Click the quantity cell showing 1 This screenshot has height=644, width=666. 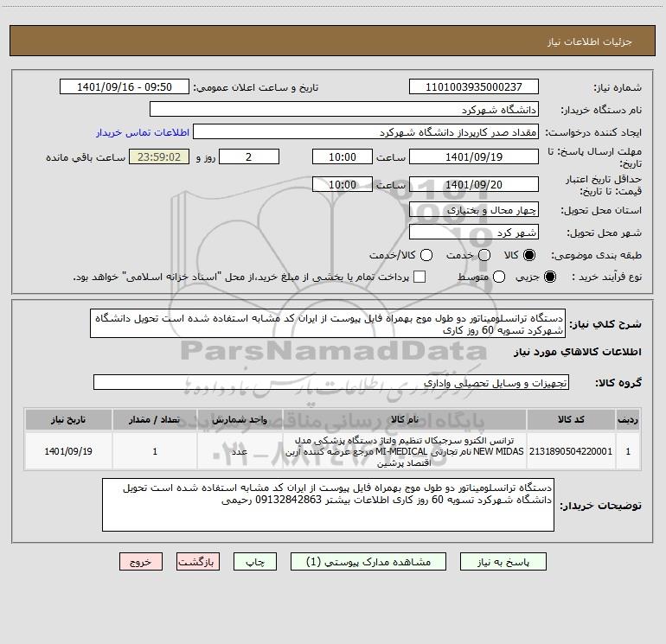pos(155,451)
